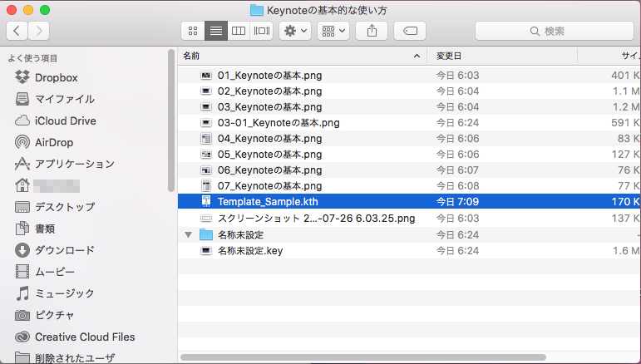Go back with the left arrow button
Viewport: 641px width, 364px height.
click(17, 31)
